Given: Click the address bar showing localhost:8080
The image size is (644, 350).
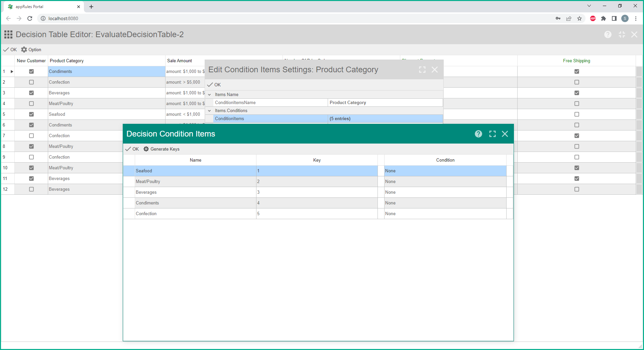Looking at the screenshot, I should pyautogui.click(x=294, y=18).
